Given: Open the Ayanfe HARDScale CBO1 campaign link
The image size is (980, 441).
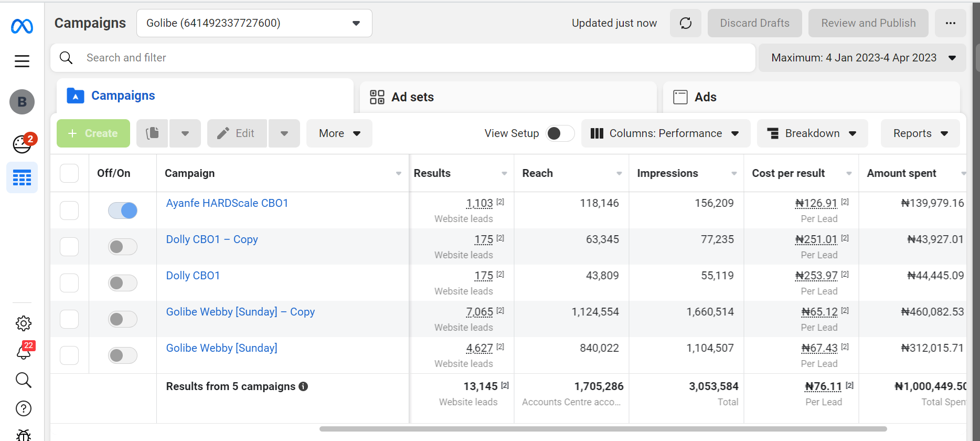Looking at the screenshot, I should pyautogui.click(x=227, y=203).
